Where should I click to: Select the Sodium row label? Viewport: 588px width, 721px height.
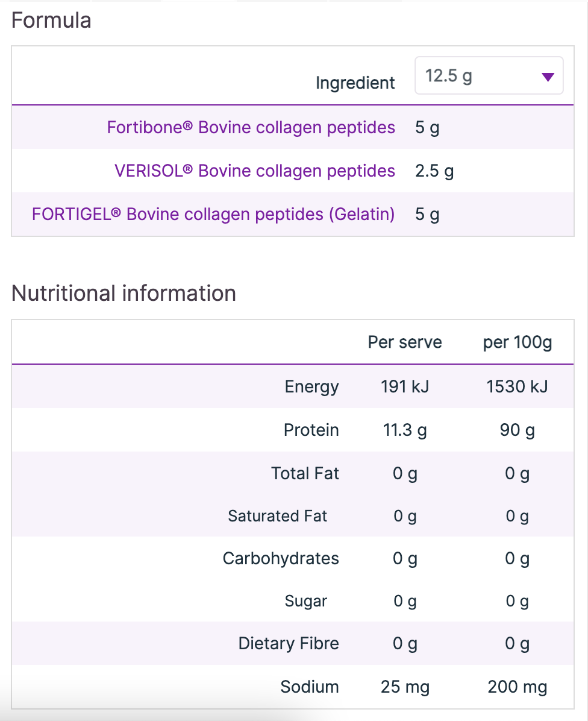tap(310, 687)
